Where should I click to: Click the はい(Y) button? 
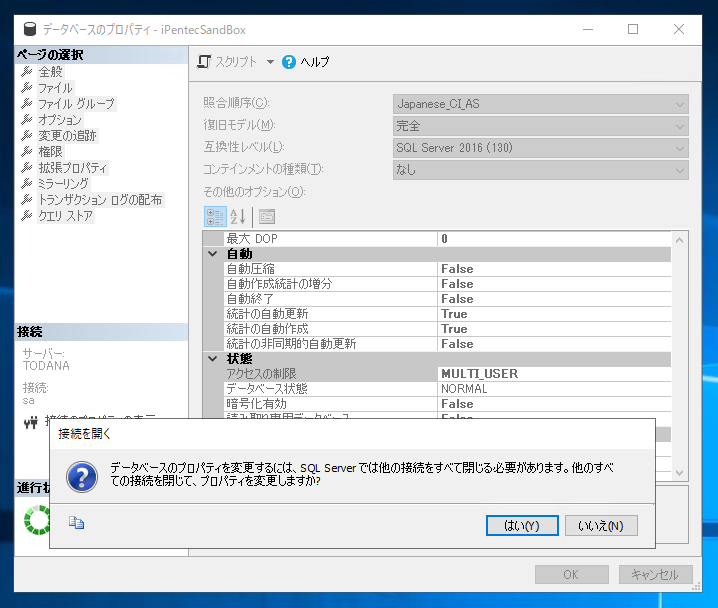point(522,526)
